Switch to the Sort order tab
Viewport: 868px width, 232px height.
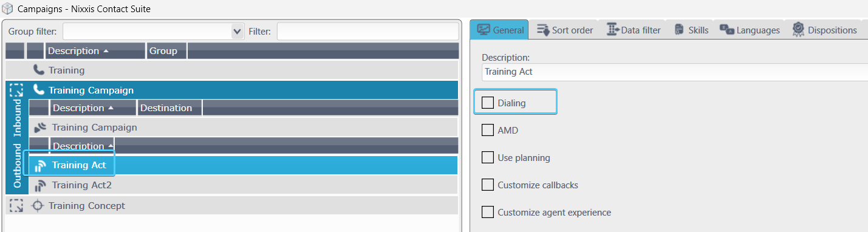point(565,30)
